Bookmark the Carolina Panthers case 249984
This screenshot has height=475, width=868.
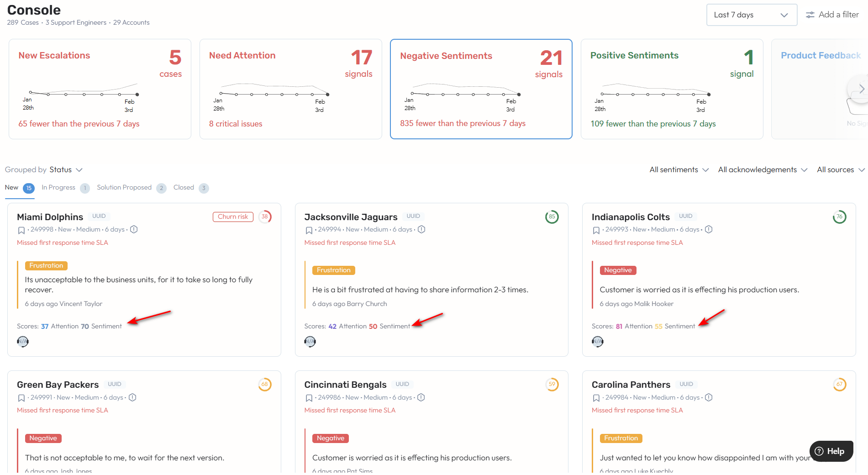pos(596,398)
